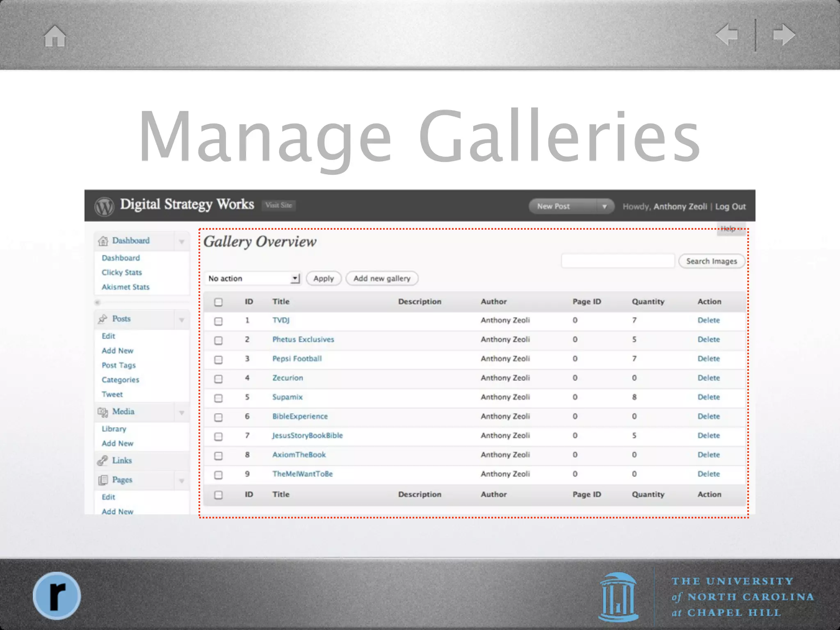Viewport: 840px width, 630px height.
Task: Delete the Zecurion gallery
Action: (x=708, y=378)
